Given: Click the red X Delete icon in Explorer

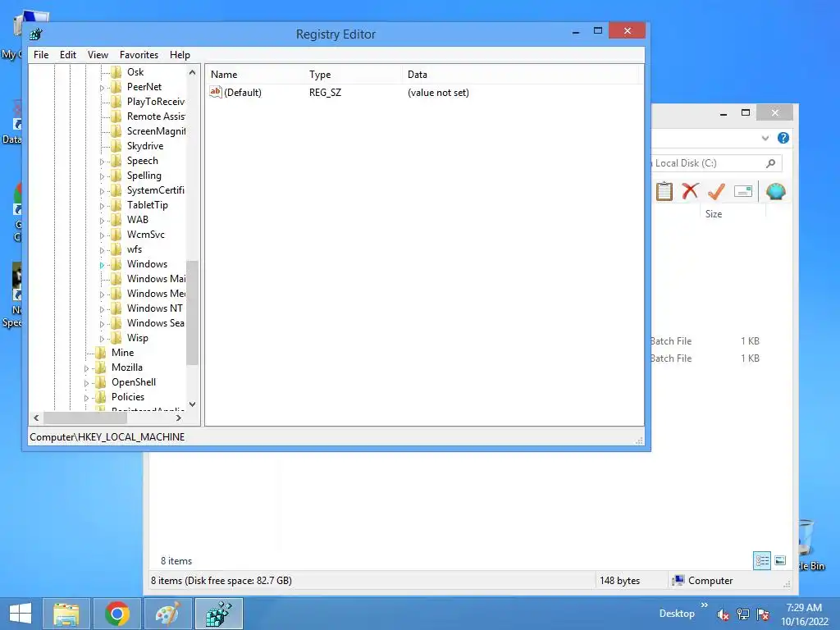Looking at the screenshot, I should click(690, 191).
